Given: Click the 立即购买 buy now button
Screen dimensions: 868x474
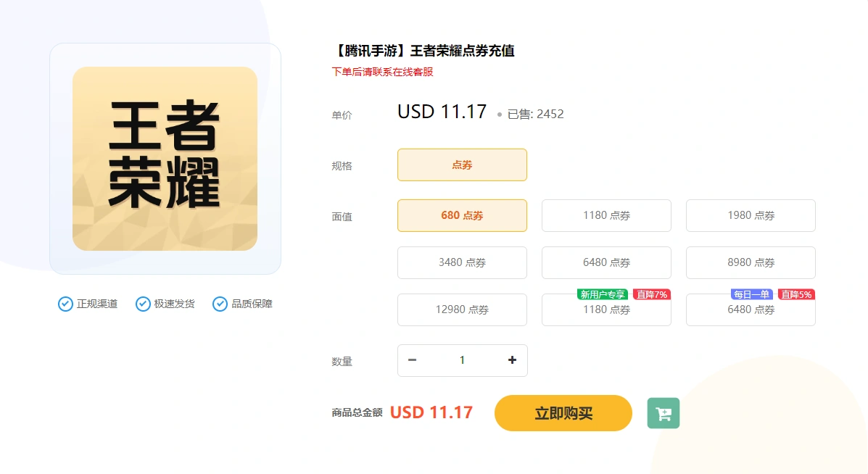Looking at the screenshot, I should pyautogui.click(x=563, y=413).
